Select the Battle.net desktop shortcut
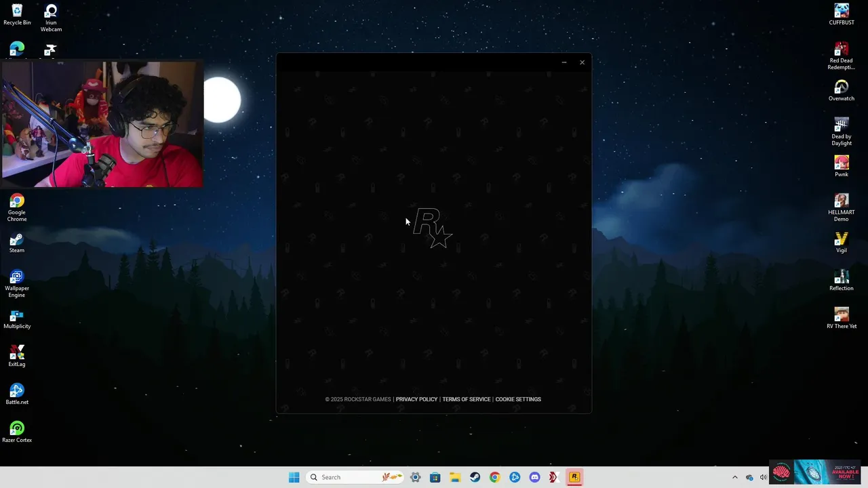This screenshot has width=868, height=488. click(17, 394)
